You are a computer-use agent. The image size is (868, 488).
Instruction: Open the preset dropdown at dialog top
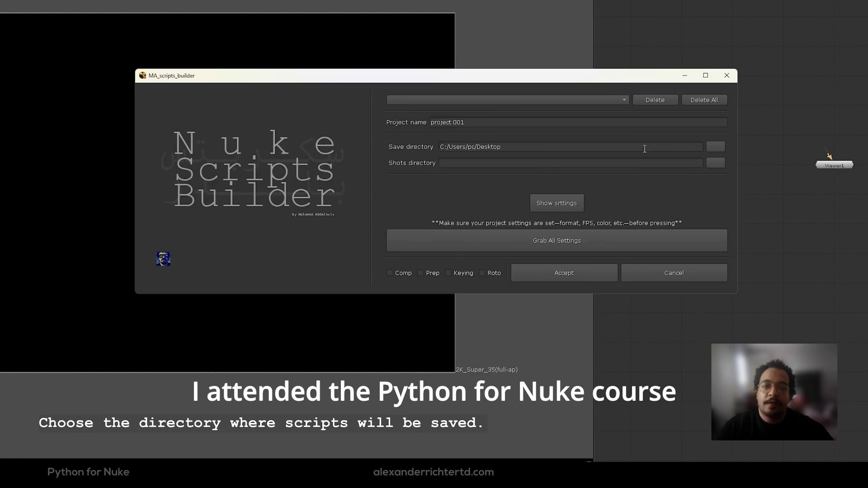pos(507,100)
